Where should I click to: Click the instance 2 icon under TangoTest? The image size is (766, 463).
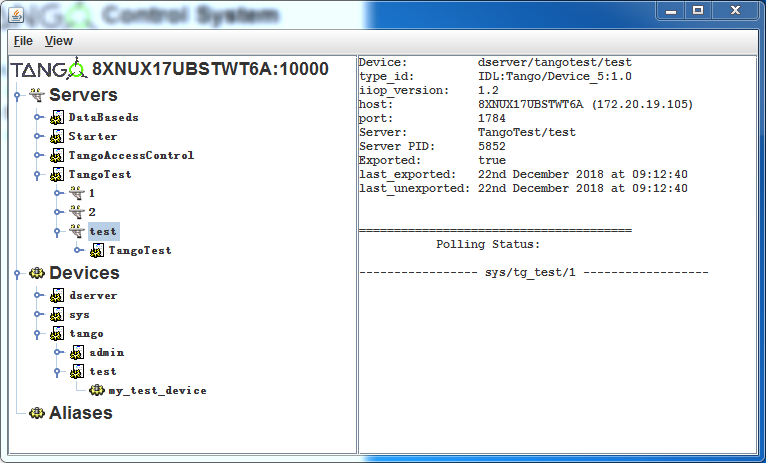(77, 212)
